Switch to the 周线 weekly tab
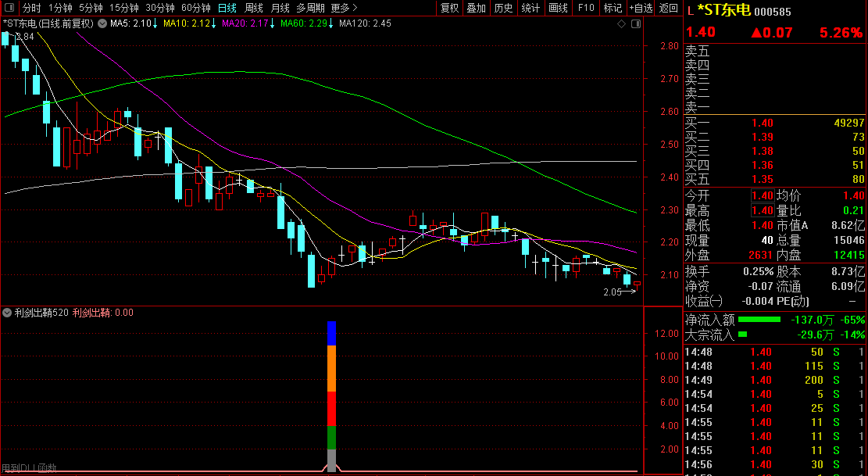868x476 pixels. [x=254, y=8]
